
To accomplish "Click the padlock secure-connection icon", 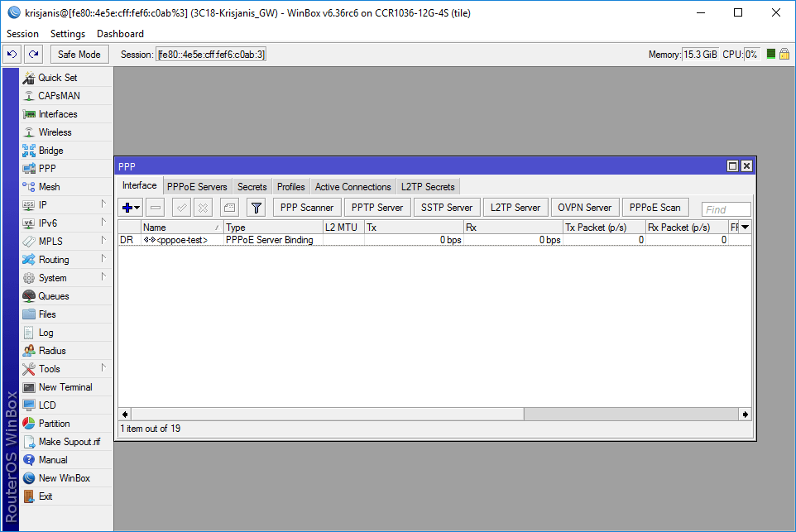I will tap(784, 54).
